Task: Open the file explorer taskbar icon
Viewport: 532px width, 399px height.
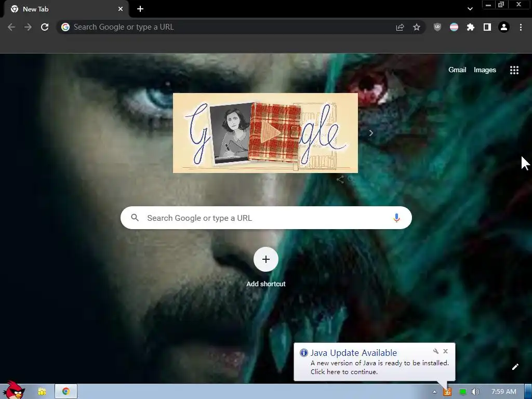Action: click(42, 392)
